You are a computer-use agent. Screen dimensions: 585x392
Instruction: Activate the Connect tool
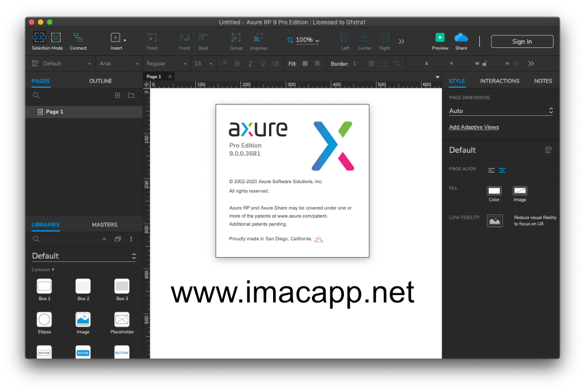tap(78, 37)
